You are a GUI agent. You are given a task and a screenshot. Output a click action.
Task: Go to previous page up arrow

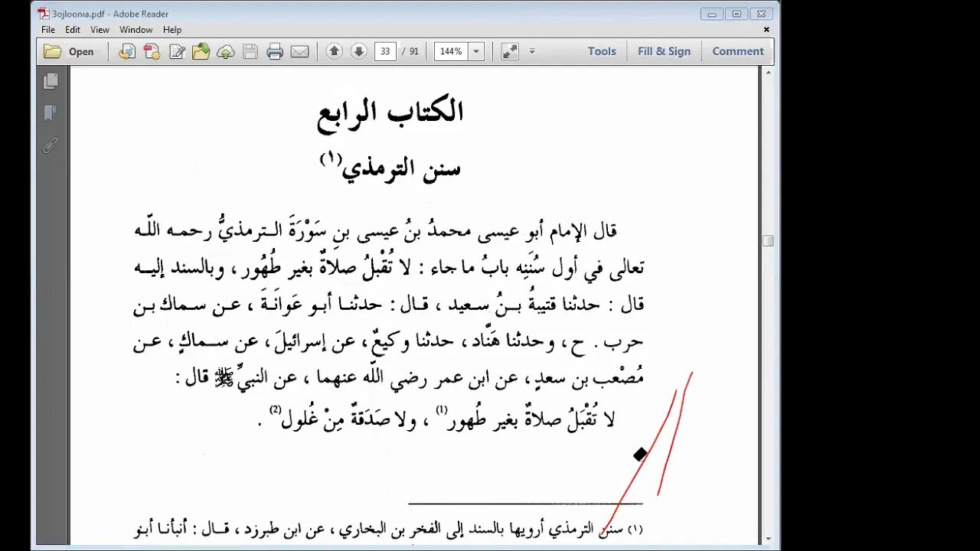(334, 51)
